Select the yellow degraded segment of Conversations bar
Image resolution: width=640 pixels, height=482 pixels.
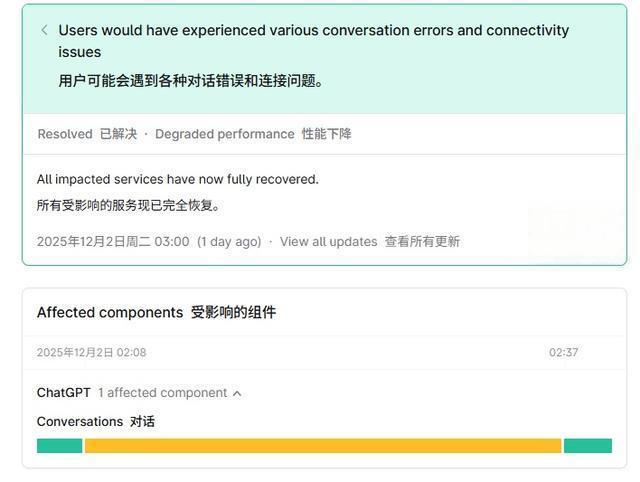point(323,446)
